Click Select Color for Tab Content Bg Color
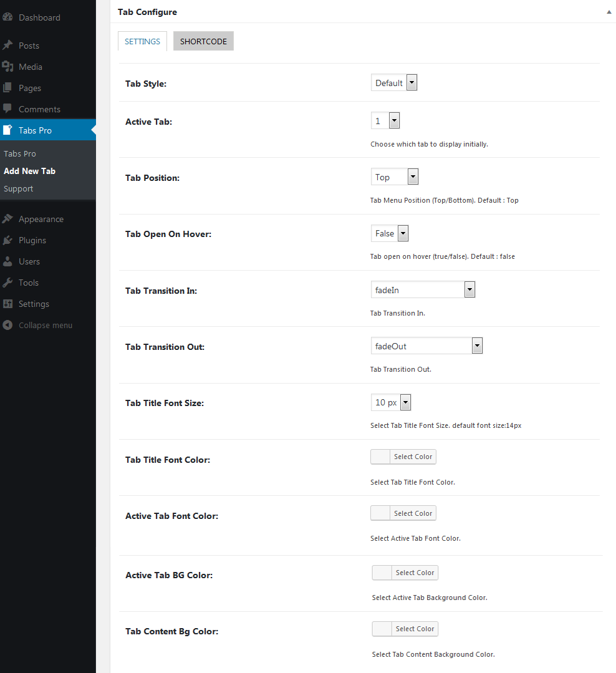616x673 pixels. click(415, 629)
